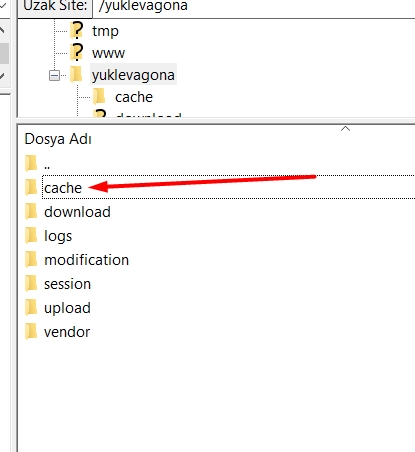
Task: Click the question mark icon beside www
Action: (x=77, y=52)
